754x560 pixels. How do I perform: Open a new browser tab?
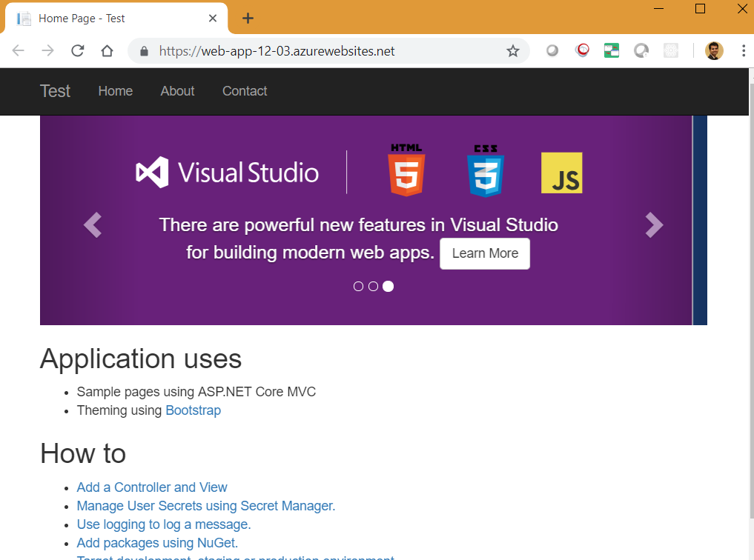point(248,19)
